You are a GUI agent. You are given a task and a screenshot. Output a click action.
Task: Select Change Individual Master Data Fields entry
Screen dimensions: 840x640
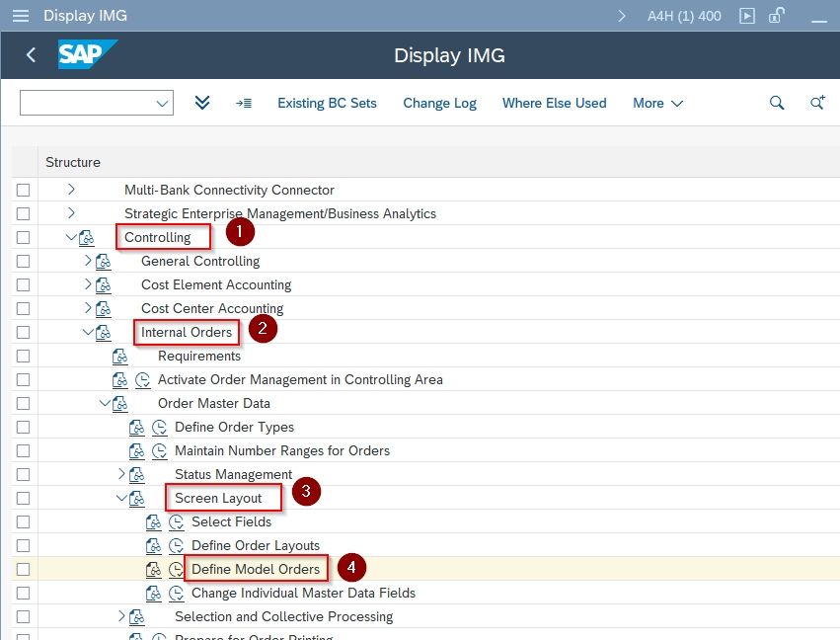303,593
